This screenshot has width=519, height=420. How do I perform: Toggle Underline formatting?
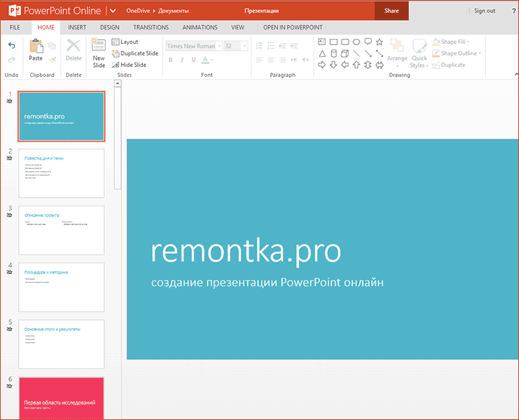pyautogui.click(x=193, y=60)
